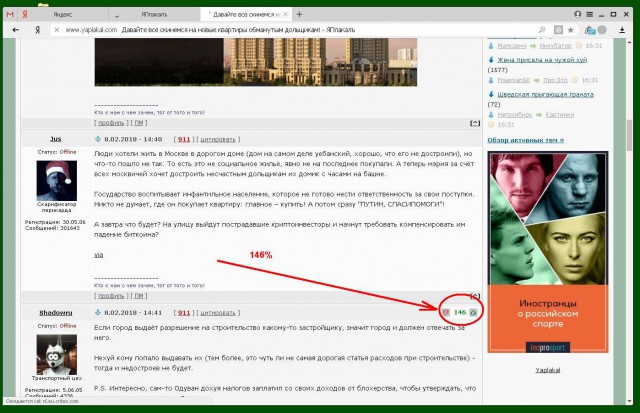The image size is (640, 413).
Task: Open the pinned Gmail tab
Action: point(10,14)
